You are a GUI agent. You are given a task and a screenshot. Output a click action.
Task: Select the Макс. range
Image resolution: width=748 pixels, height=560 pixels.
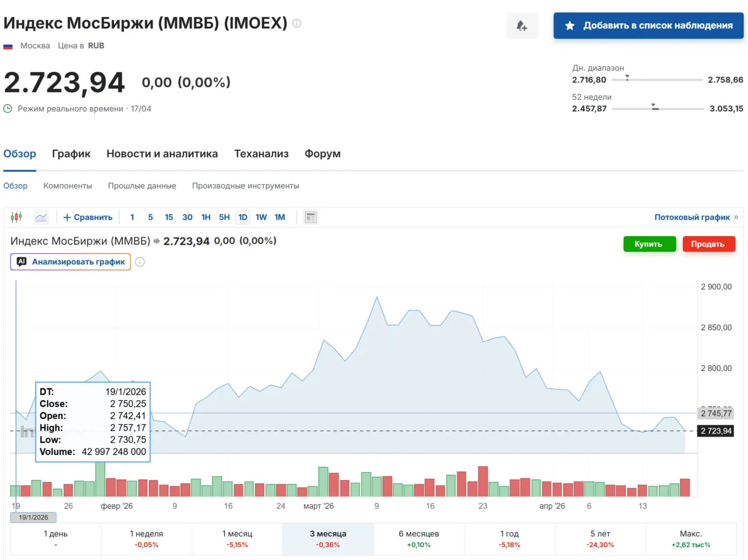691,539
